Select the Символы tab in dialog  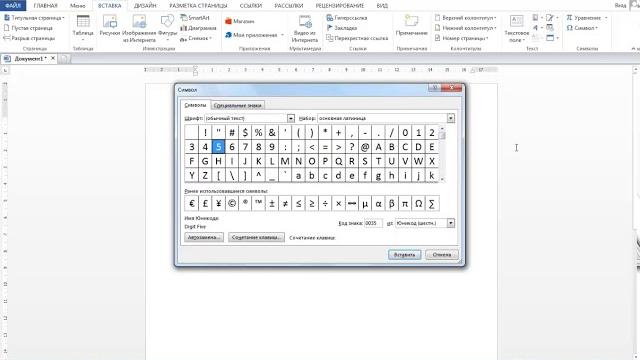(196, 105)
